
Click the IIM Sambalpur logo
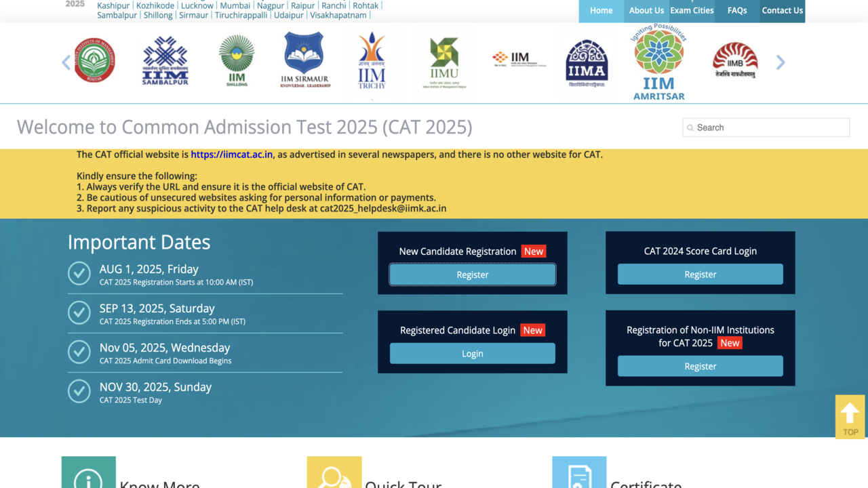click(165, 62)
